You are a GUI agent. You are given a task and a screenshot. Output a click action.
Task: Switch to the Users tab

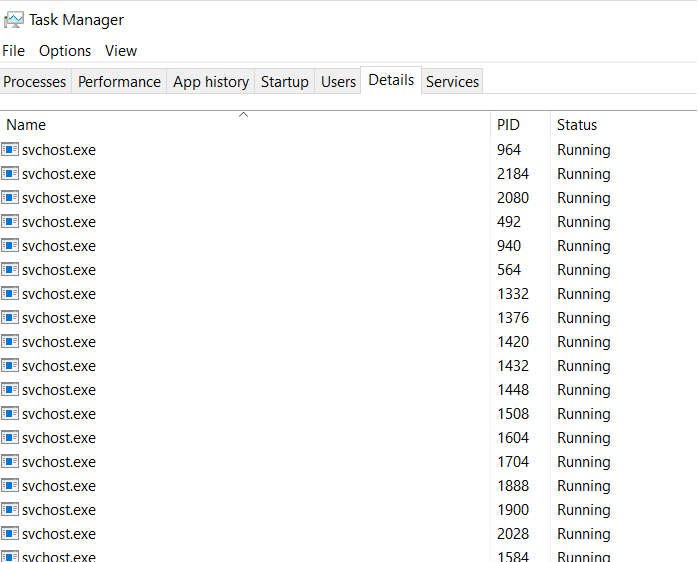click(x=338, y=81)
